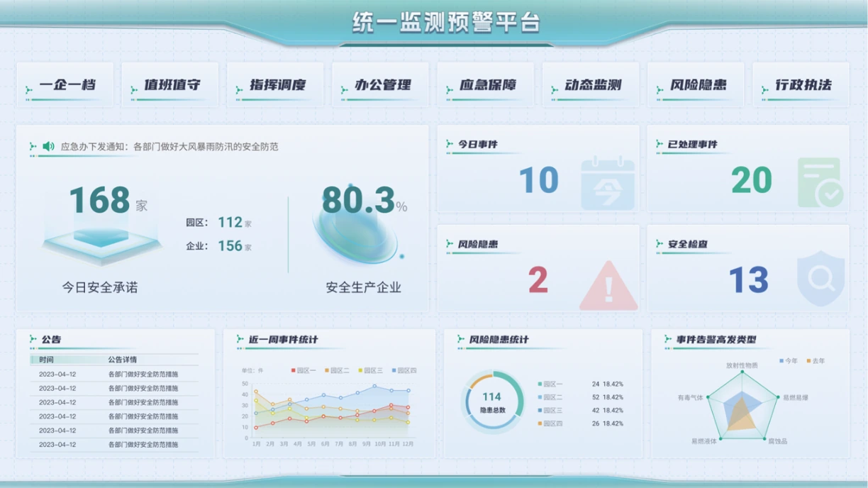
Task: Click the calendar icon in 今日事件 card
Action: point(608,183)
